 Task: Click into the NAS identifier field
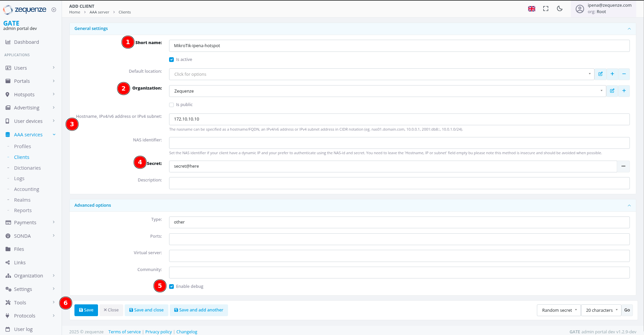[x=399, y=143]
